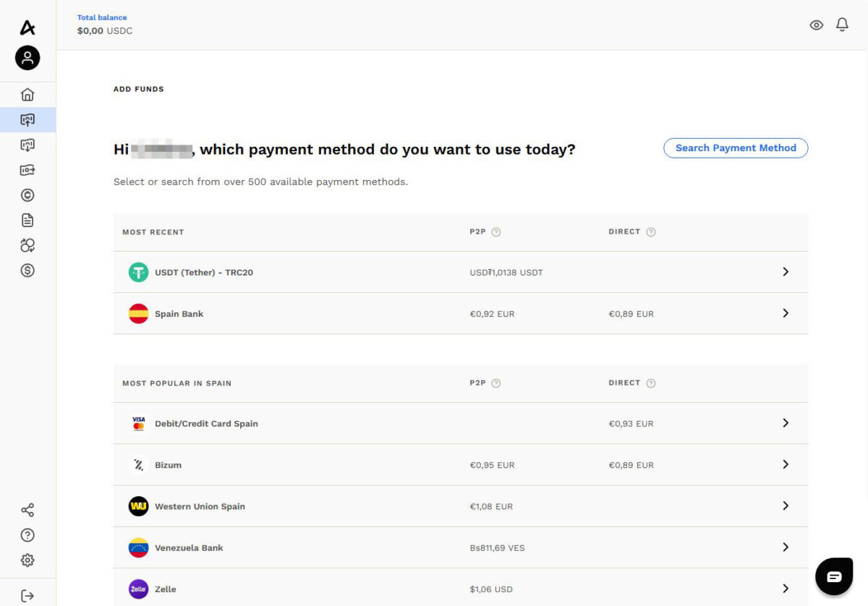Expand the USDT (Tether) - TRC20 row arrow
This screenshot has height=606, width=868.
pyautogui.click(x=786, y=272)
